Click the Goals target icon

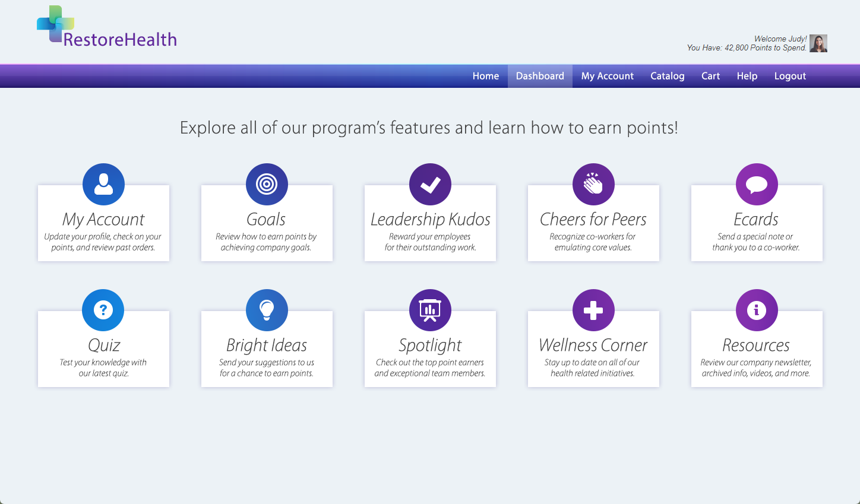(x=267, y=184)
